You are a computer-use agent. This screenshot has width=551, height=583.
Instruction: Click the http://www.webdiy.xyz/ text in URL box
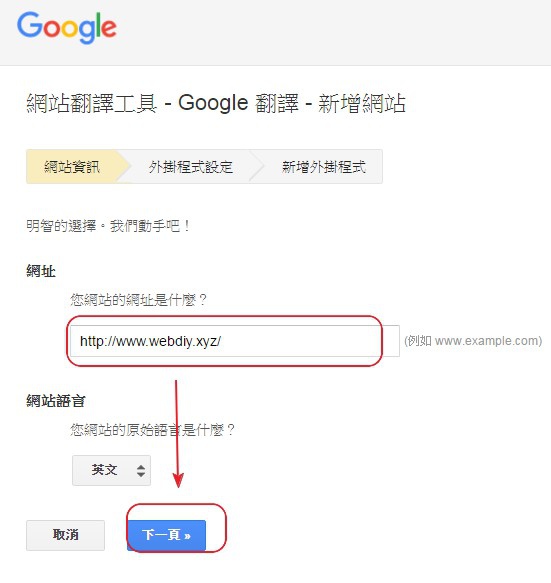(x=151, y=341)
